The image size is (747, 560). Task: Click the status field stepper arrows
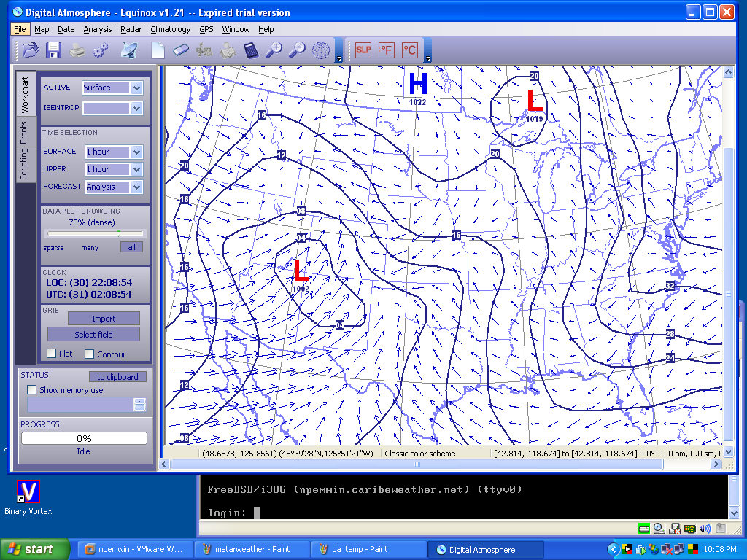139,405
